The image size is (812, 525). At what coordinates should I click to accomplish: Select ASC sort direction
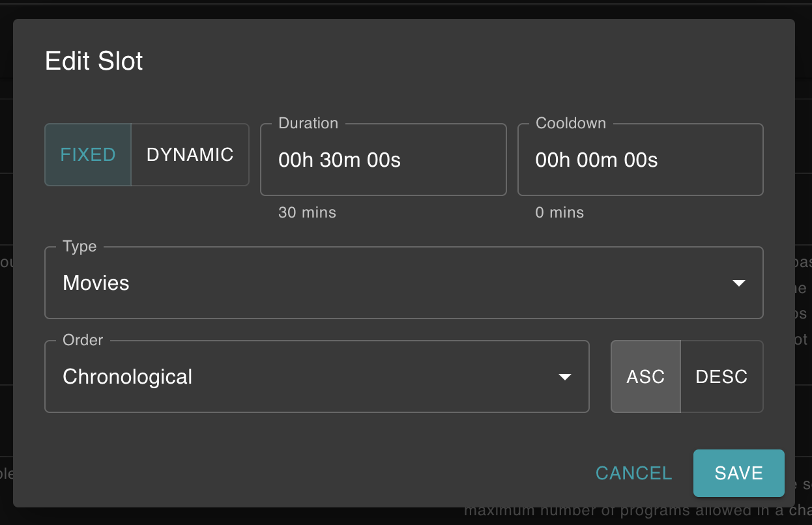(646, 376)
